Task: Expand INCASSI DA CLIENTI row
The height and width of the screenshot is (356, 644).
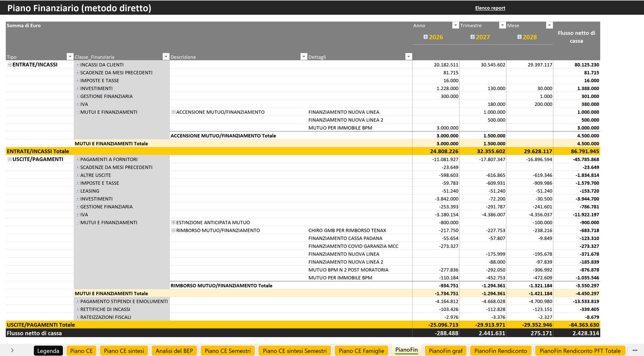Action: (x=78, y=65)
